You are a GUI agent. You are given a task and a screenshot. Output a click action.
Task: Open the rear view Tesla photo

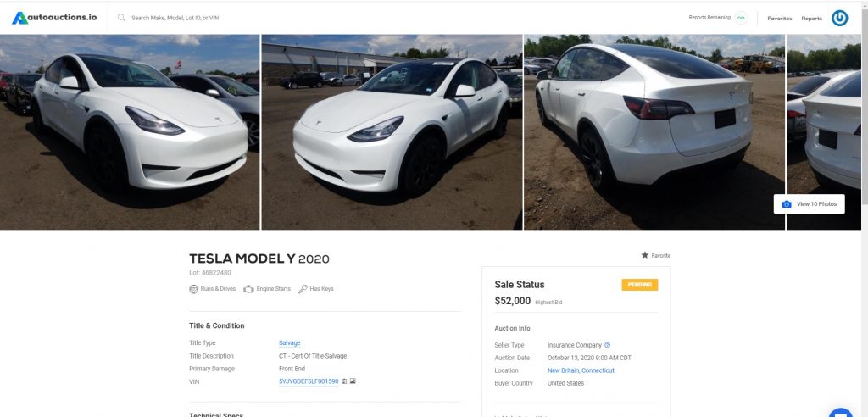pyautogui.click(x=654, y=132)
